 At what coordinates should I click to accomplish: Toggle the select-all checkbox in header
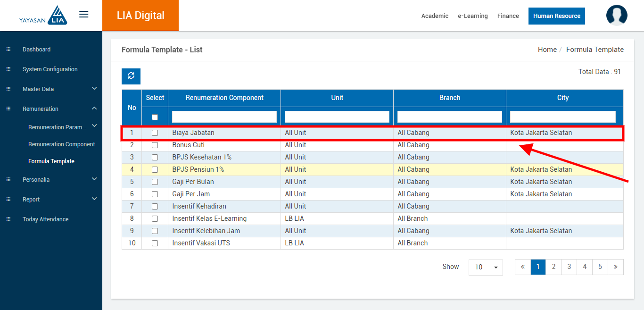tap(155, 117)
